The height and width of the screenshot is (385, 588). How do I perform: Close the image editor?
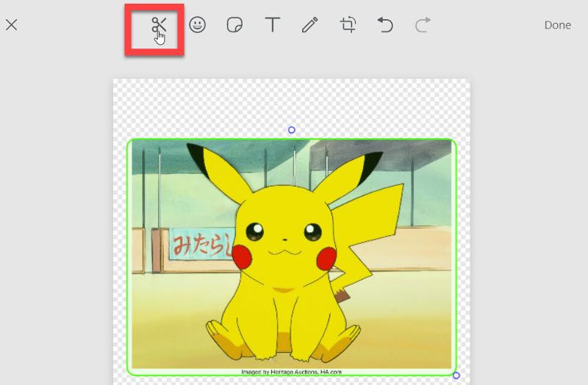click(12, 25)
